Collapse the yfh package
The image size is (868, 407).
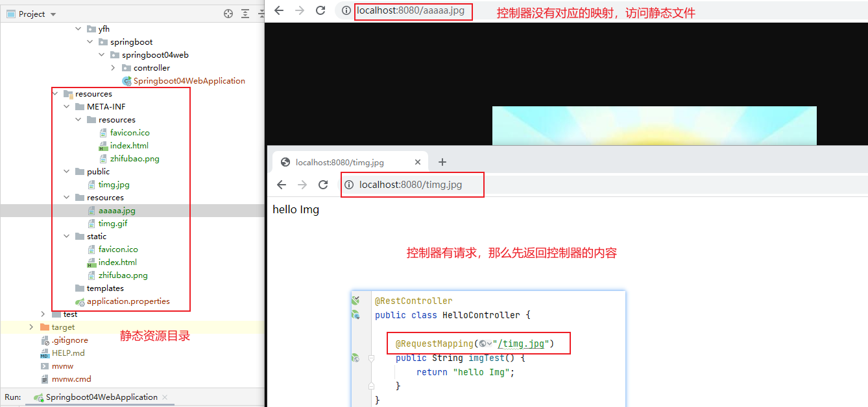(79, 29)
